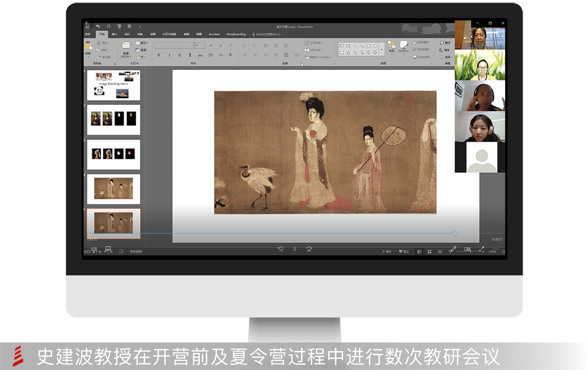
Task: Switch to the Storyboarding tab
Action: coord(236,34)
